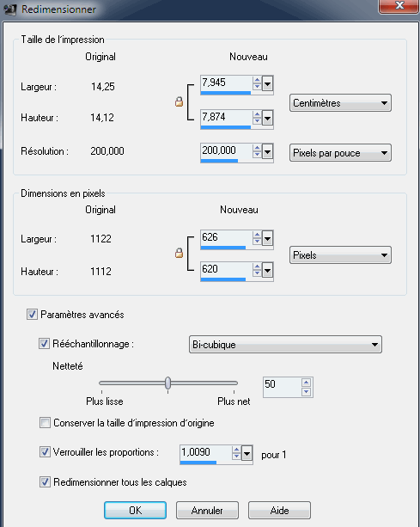This screenshot has height=527, width=420.
Task: Click the Netteté slider handle
Action: pyautogui.click(x=167, y=383)
